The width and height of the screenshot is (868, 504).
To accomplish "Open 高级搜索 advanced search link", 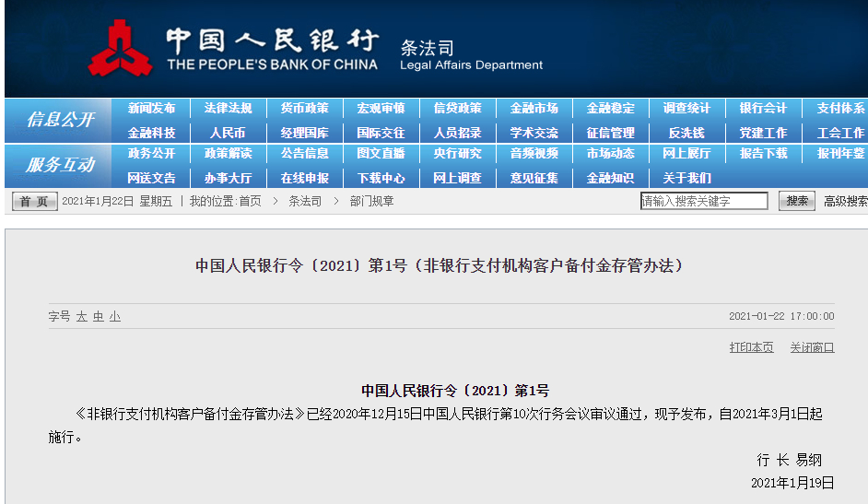I will point(845,202).
